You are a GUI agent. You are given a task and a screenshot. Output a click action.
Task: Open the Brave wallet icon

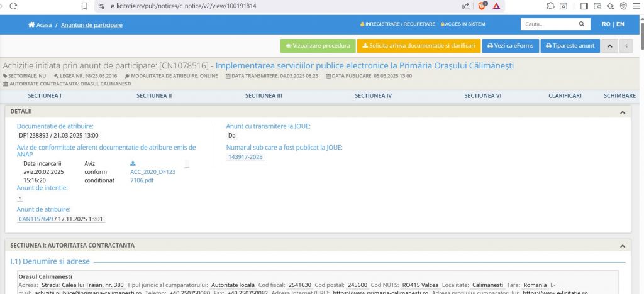tap(597, 6)
